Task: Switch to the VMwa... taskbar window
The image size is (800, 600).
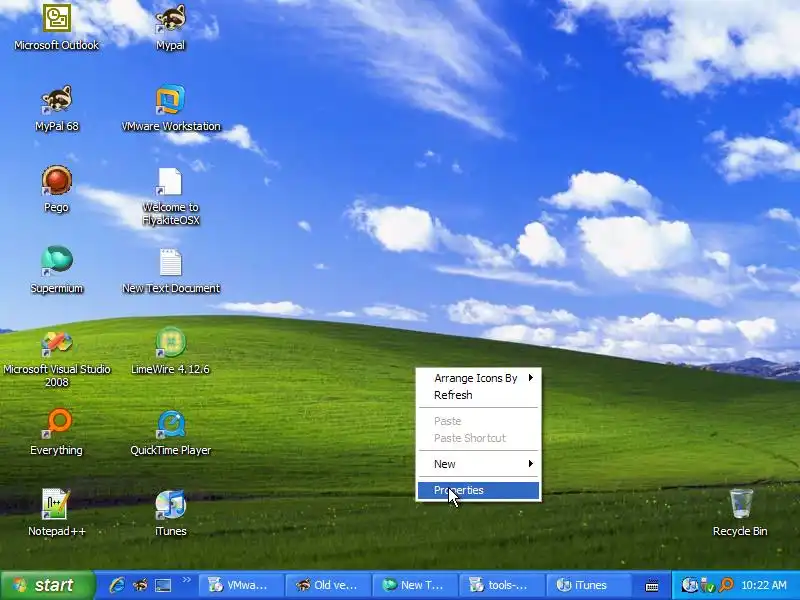Action: pyautogui.click(x=241, y=585)
